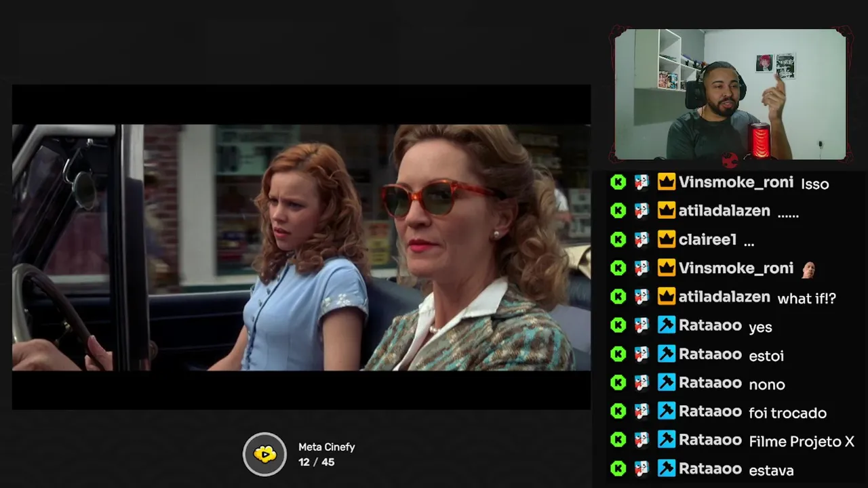The image size is (868, 488).
Task: Click the channel emote badge on the 'nono' row
Action: pyautogui.click(x=642, y=383)
